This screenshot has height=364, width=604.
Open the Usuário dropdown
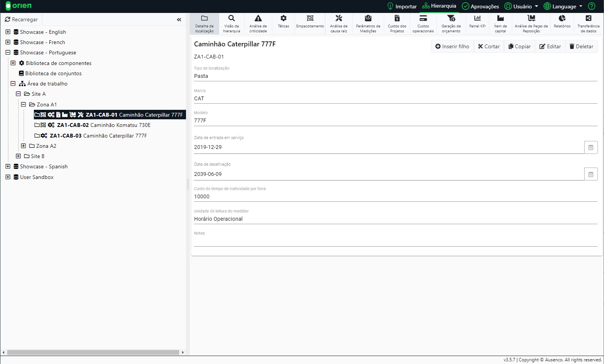tap(521, 6)
